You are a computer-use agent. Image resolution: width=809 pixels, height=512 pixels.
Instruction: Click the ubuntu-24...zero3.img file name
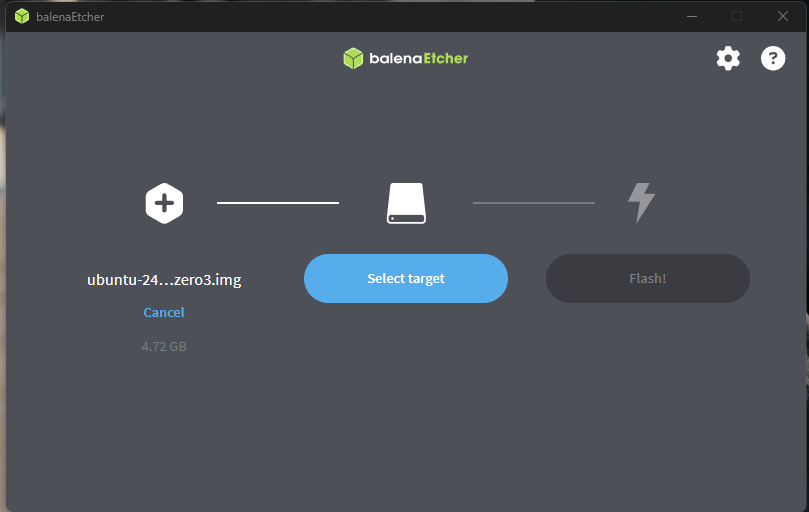coord(164,279)
